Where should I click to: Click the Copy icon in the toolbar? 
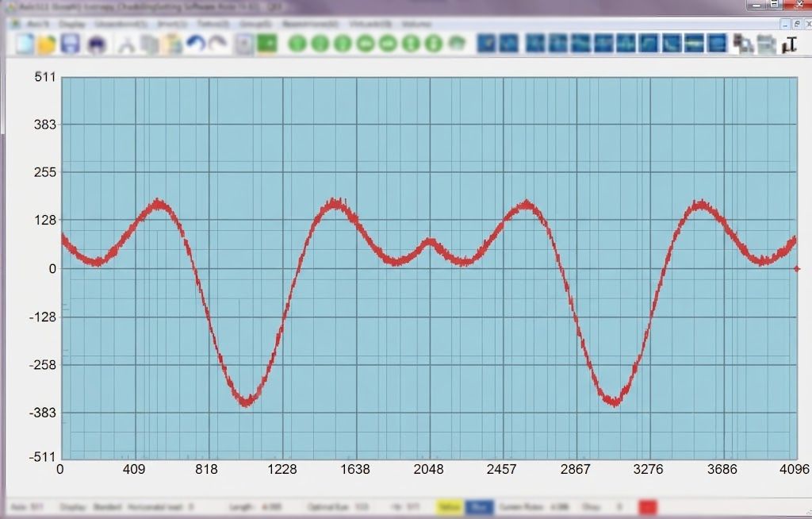pyautogui.click(x=150, y=44)
